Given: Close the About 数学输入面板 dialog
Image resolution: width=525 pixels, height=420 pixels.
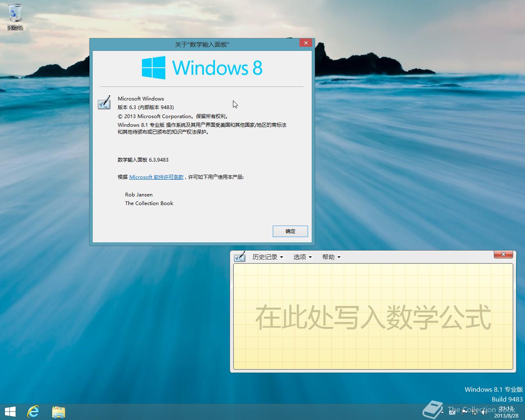Looking at the screenshot, I should [x=306, y=43].
